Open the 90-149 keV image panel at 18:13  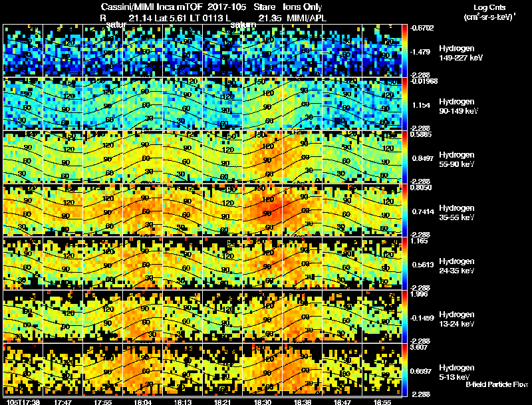[183, 104]
